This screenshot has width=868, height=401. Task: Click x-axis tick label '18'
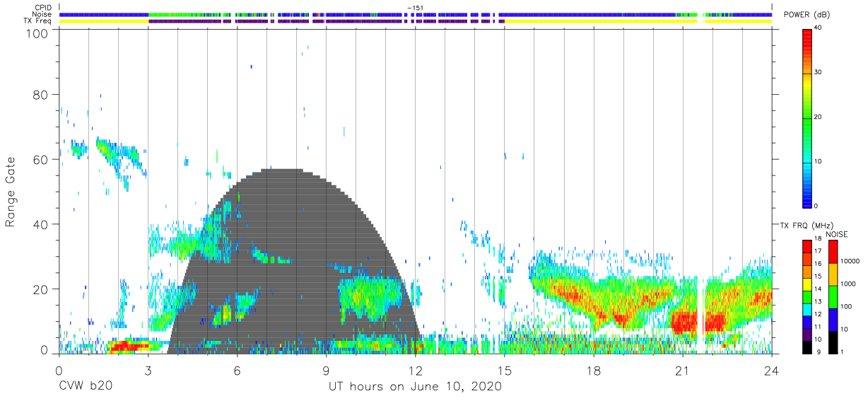(x=594, y=371)
